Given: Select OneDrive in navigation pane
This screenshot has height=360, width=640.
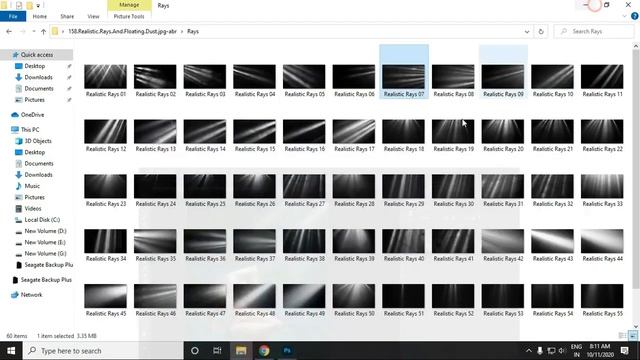Looking at the screenshot, I should click(32, 115).
